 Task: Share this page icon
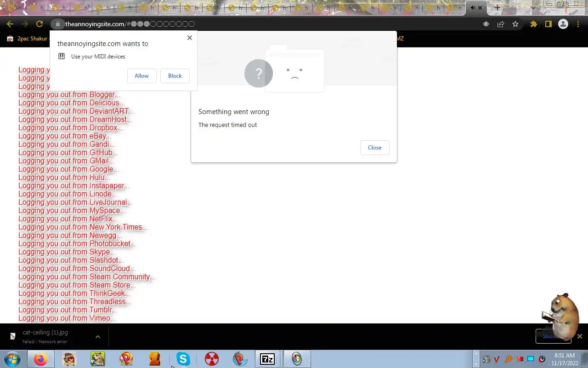(x=501, y=24)
